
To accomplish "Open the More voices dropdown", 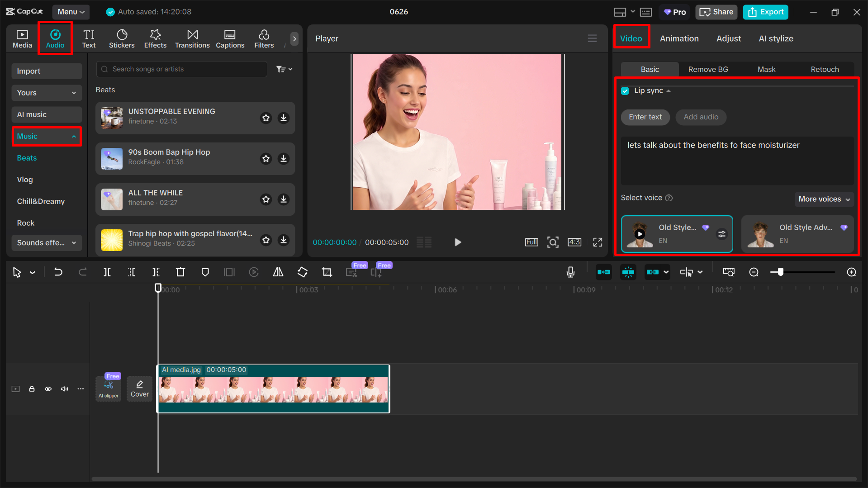I will click(824, 199).
